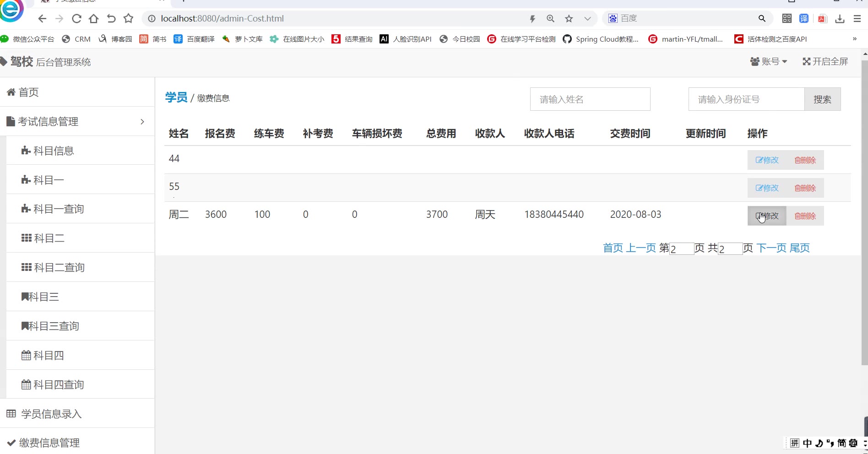Open 科目二查询 in the sidebar

pos(80,267)
